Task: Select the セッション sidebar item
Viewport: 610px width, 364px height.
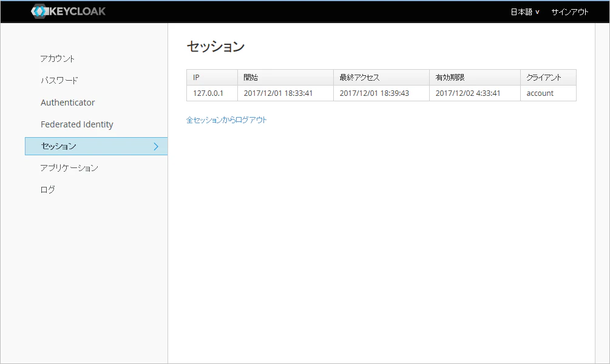Action: [x=96, y=146]
